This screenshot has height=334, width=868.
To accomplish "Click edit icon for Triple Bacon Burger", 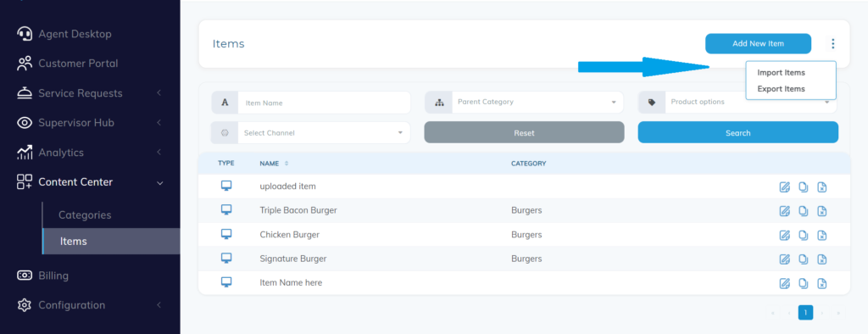I will 784,210.
